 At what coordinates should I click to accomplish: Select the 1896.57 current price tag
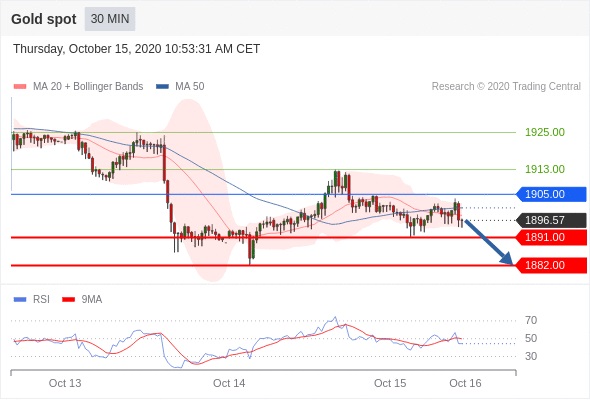(551, 220)
